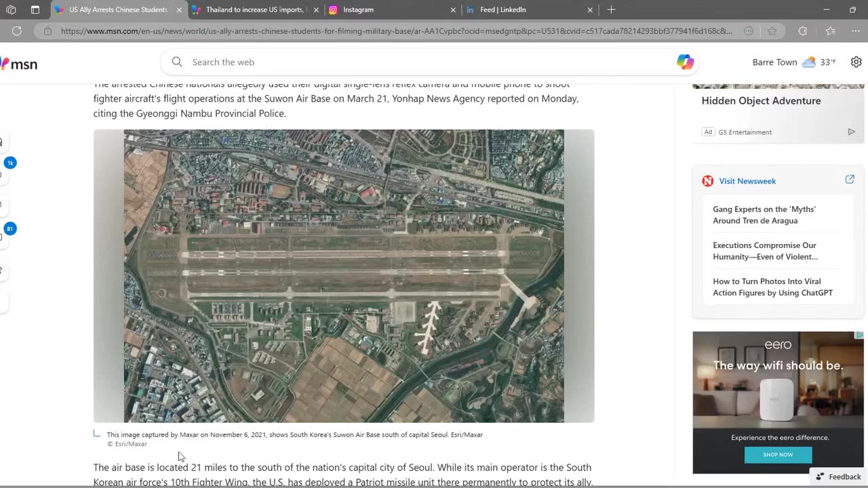Open MSN settings gear

pos(856,62)
